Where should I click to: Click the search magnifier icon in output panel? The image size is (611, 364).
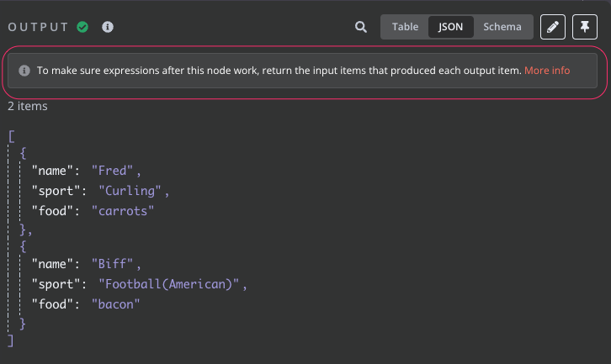[361, 27]
